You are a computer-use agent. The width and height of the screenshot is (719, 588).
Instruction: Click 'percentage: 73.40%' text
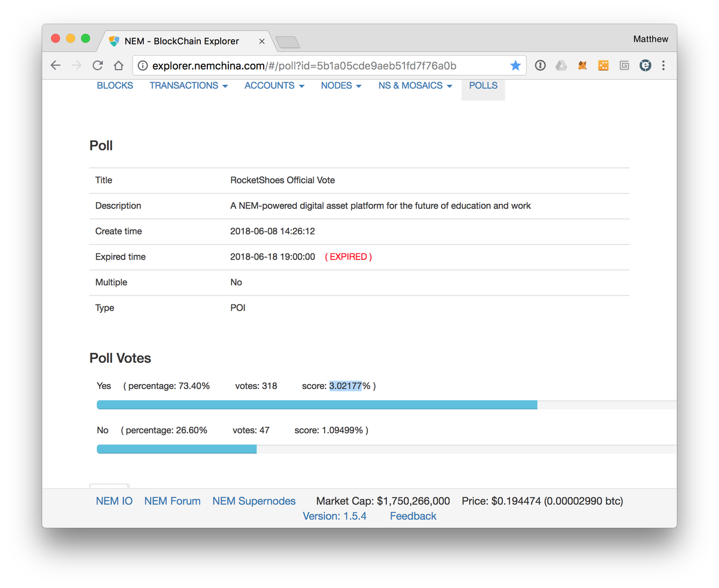pyautogui.click(x=169, y=386)
